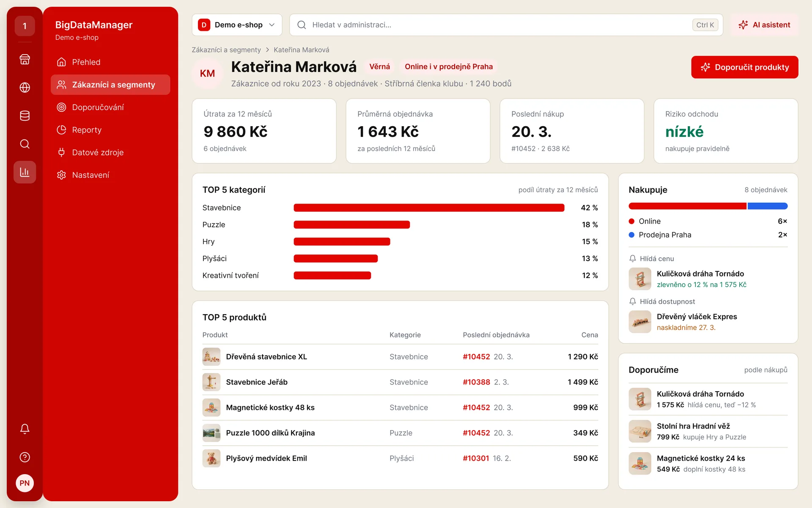Viewport: 812px width, 508px height.
Task: Click the Puzzle category bar
Action: [x=351, y=225]
